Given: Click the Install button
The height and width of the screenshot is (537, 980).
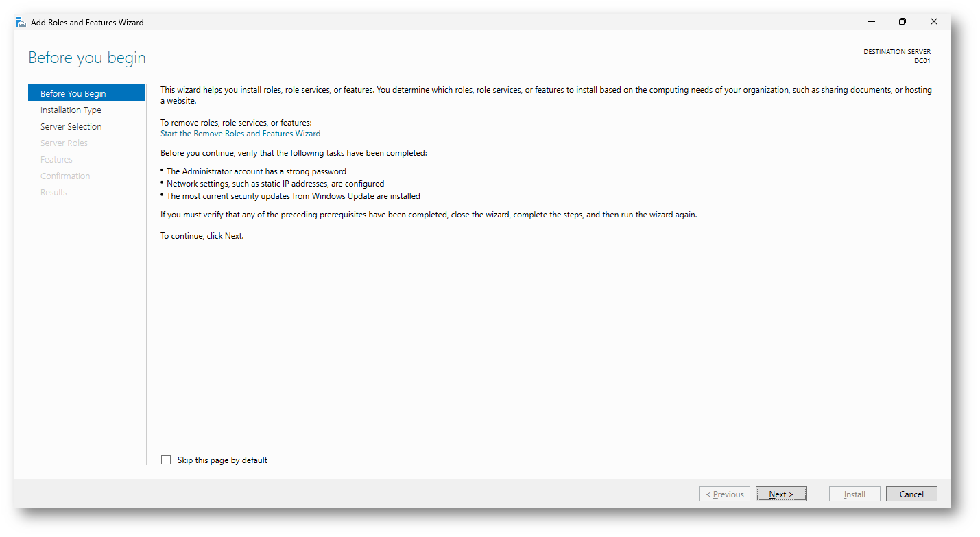Looking at the screenshot, I should (854, 494).
